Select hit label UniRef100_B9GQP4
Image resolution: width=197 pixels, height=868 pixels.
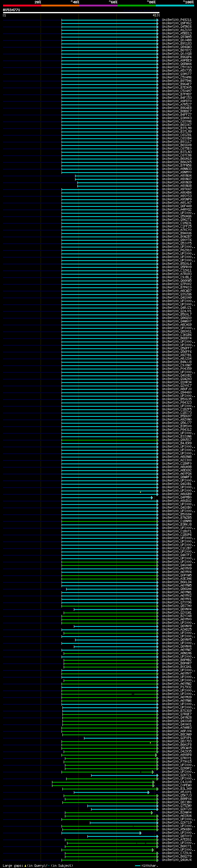(x=176, y=57)
